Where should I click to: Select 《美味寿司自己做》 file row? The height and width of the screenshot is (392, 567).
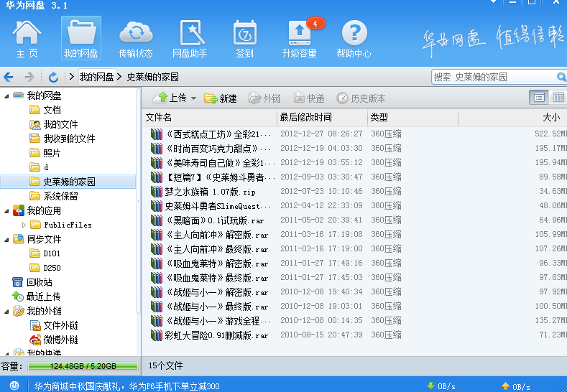(x=354, y=162)
